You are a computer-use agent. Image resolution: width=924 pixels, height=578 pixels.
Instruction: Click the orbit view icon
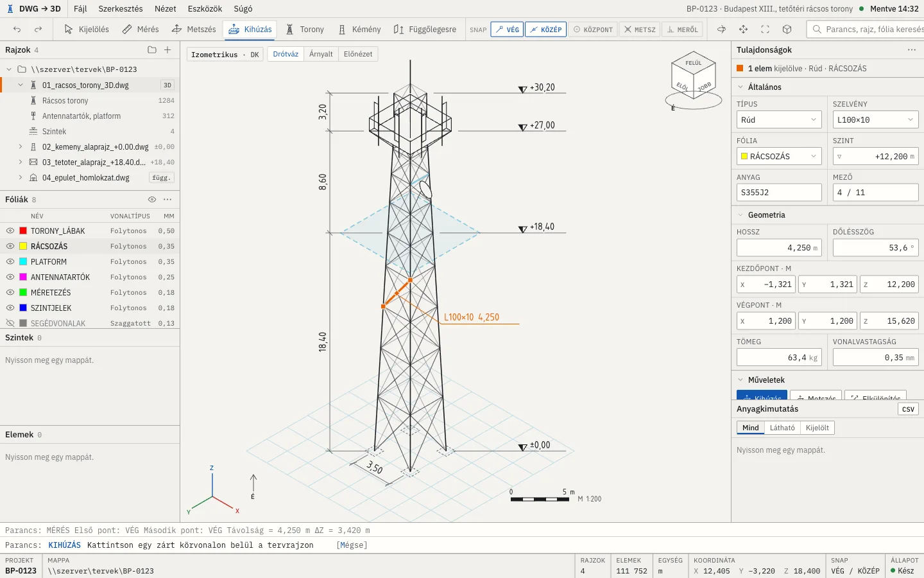click(722, 30)
